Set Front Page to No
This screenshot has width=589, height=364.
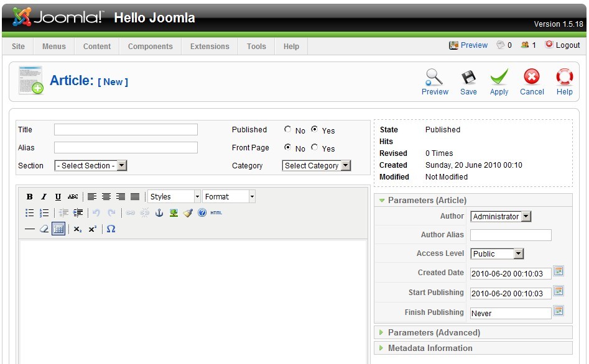[x=288, y=147]
